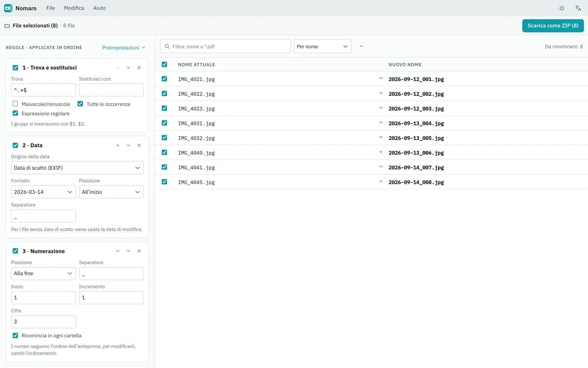Screen dimensions: 588x368
Task: Open the language translation icon
Action: pyautogui.click(x=578, y=8)
